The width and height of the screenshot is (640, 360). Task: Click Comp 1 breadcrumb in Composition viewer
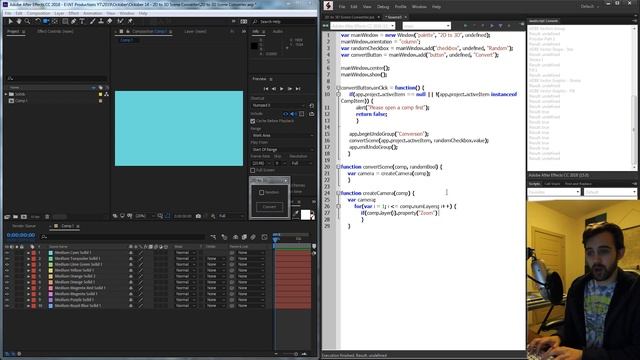(x=127, y=40)
